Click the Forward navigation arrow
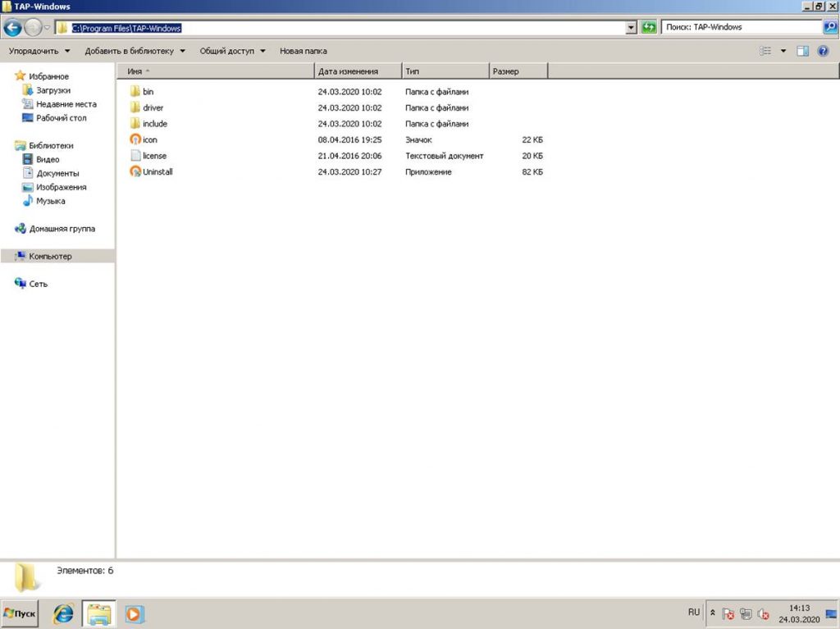840x629 pixels. tap(33, 27)
